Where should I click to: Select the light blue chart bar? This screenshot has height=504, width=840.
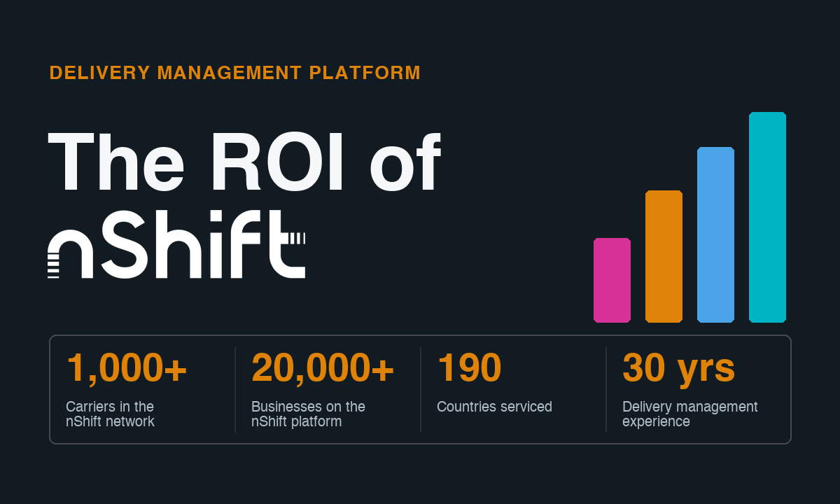(x=715, y=234)
